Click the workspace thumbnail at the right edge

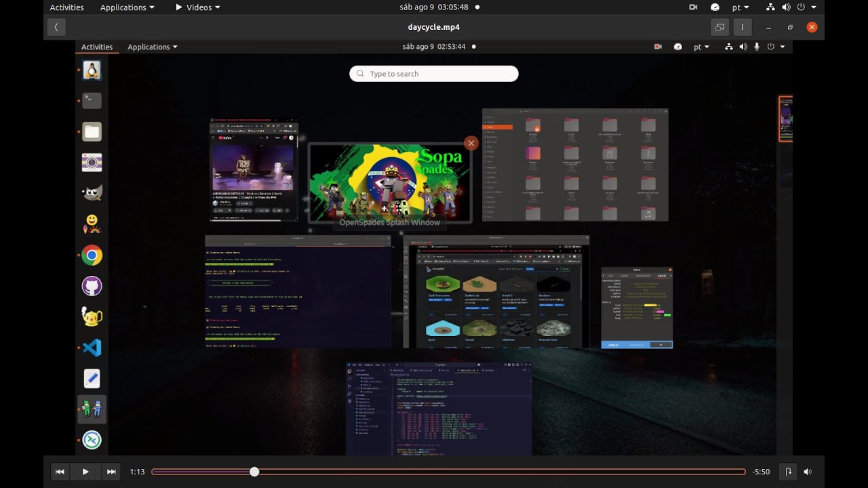pos(785,119)
